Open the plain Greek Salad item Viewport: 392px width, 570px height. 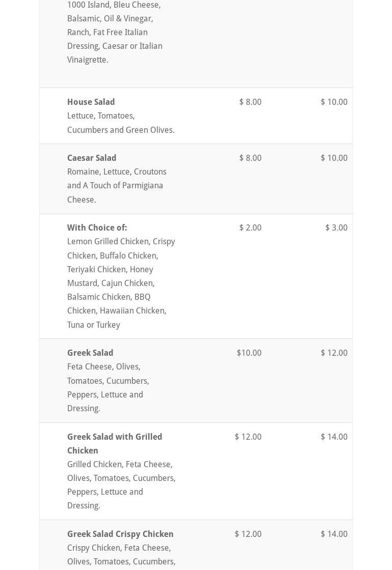(x=90, y=353)
